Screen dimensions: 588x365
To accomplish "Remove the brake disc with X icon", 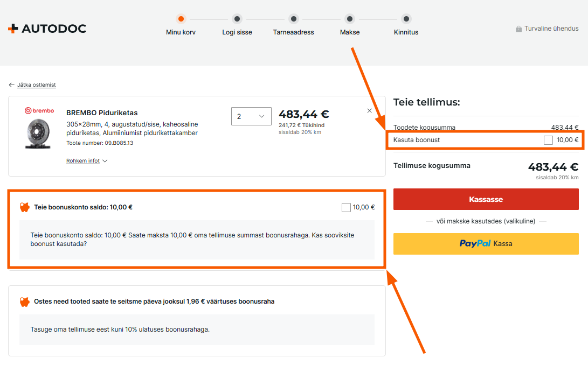I will (x=369, y=111).
